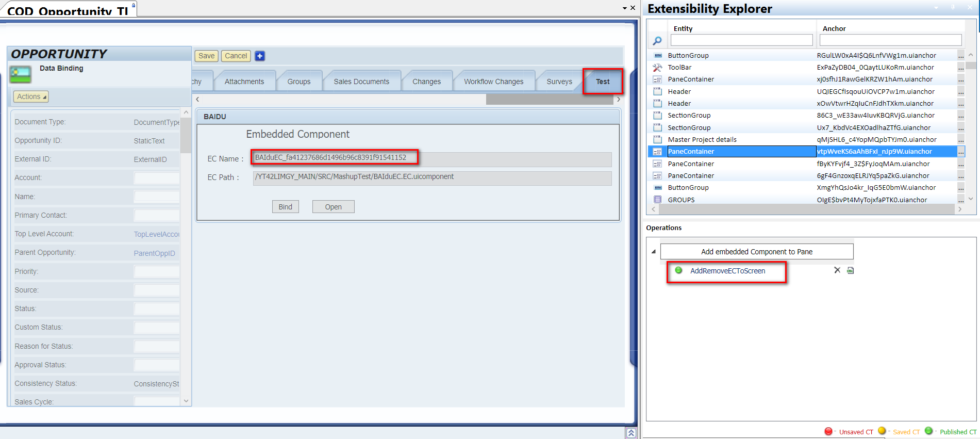The height and width of the screenshot is (439, 980).
Task: Click the blue plus icon beside Cancel
Action: 260,56
